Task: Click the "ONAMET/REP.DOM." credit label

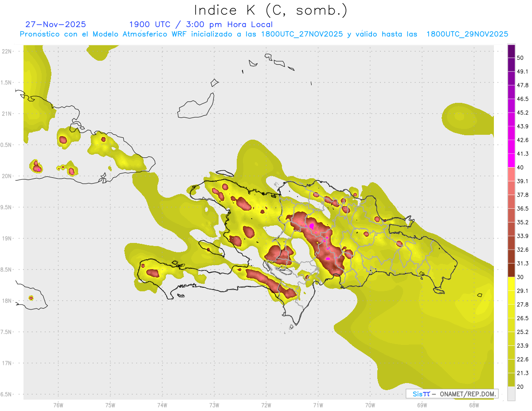Action: click(x=468, y=394)
